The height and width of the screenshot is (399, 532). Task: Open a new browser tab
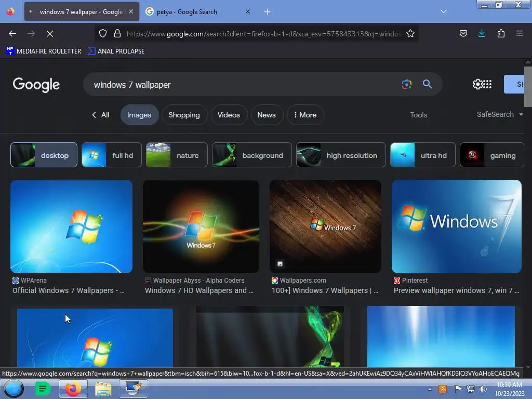click(268, 12)
